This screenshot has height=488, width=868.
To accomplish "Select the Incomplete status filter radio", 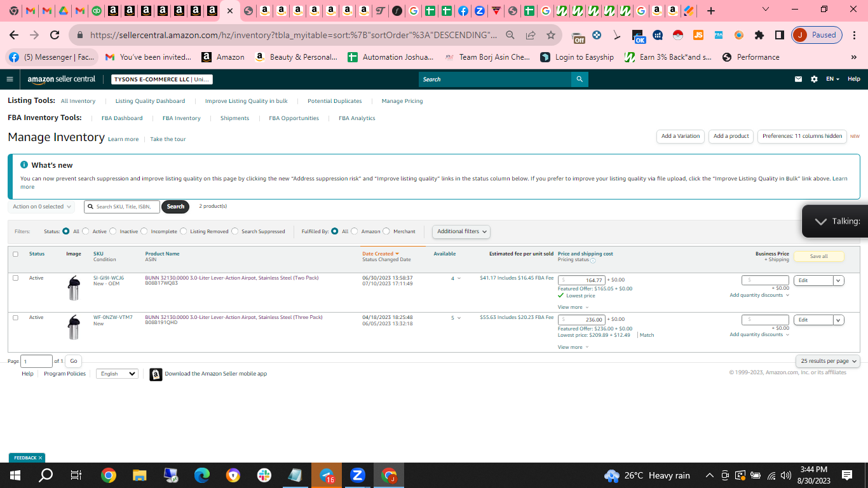I will tap(144, 231).
